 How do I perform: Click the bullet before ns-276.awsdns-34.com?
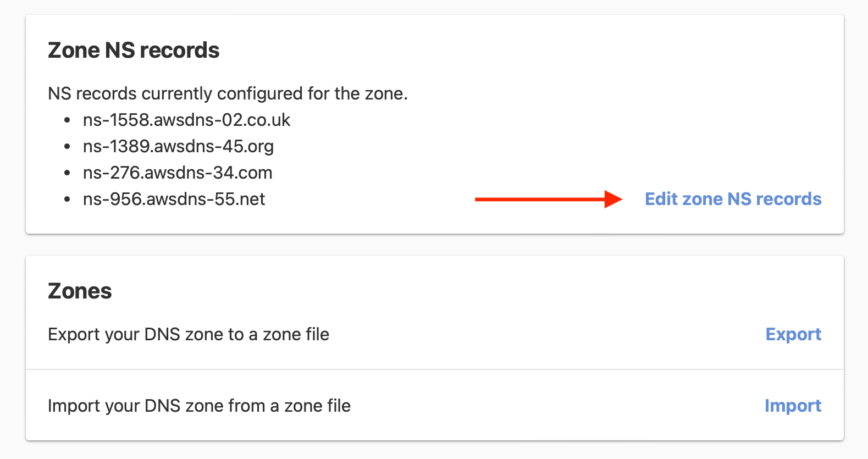pos(67,173)
